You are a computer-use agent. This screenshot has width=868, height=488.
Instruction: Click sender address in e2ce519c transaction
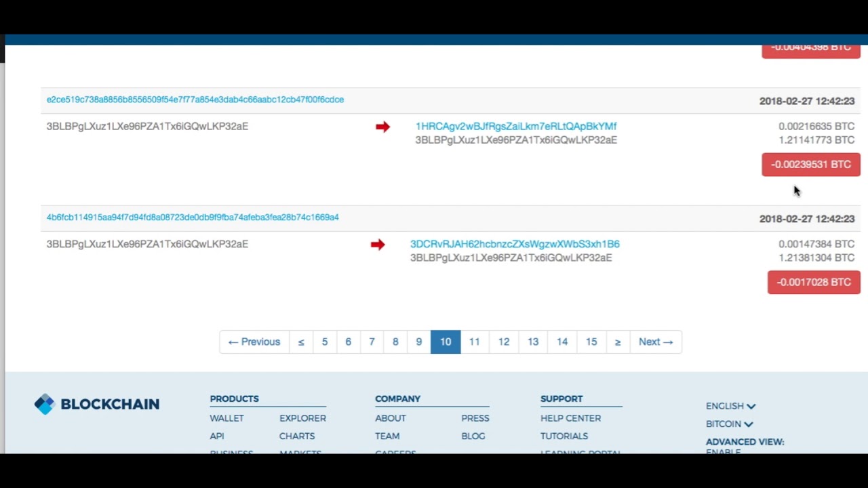tap(147, 127)
